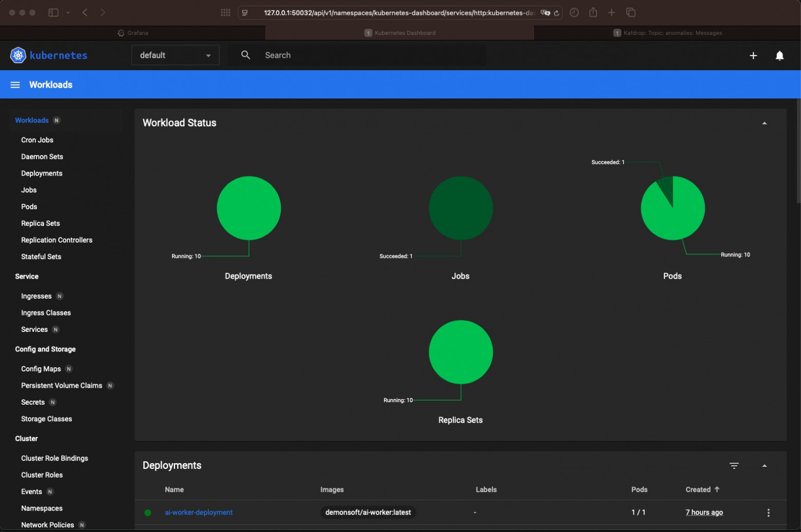
Task: Open Replication Controllers in sidebar
Action: 56,240
